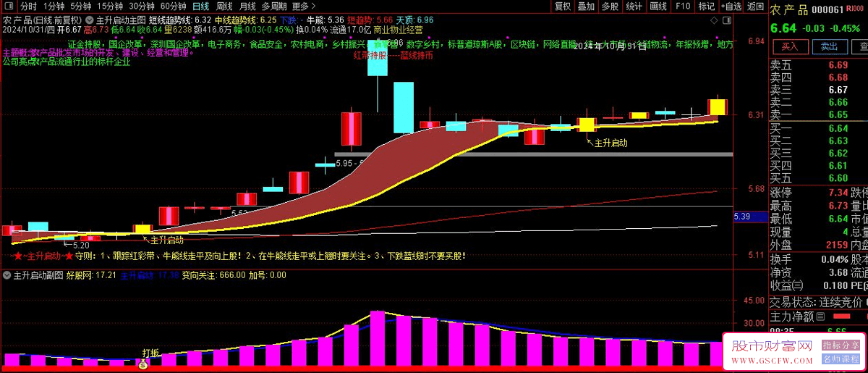Click the 卖出 sell button
This screenshot has width=868, height=373.
pyautogui.click(x=829, y=46)
